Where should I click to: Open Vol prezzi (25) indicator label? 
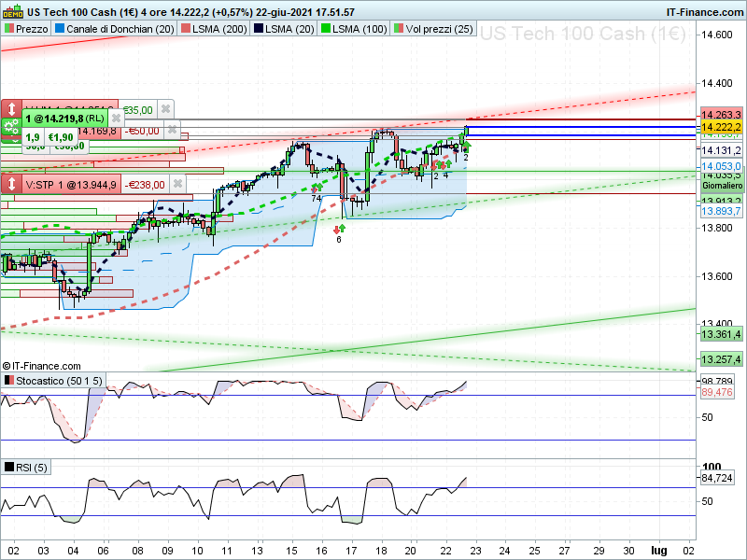(433, 29)
